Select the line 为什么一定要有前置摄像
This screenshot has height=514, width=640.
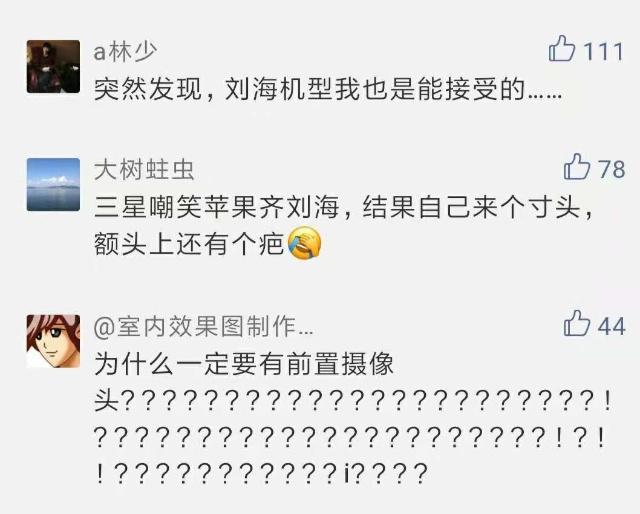pyautogui.click(x=244, y=364)
